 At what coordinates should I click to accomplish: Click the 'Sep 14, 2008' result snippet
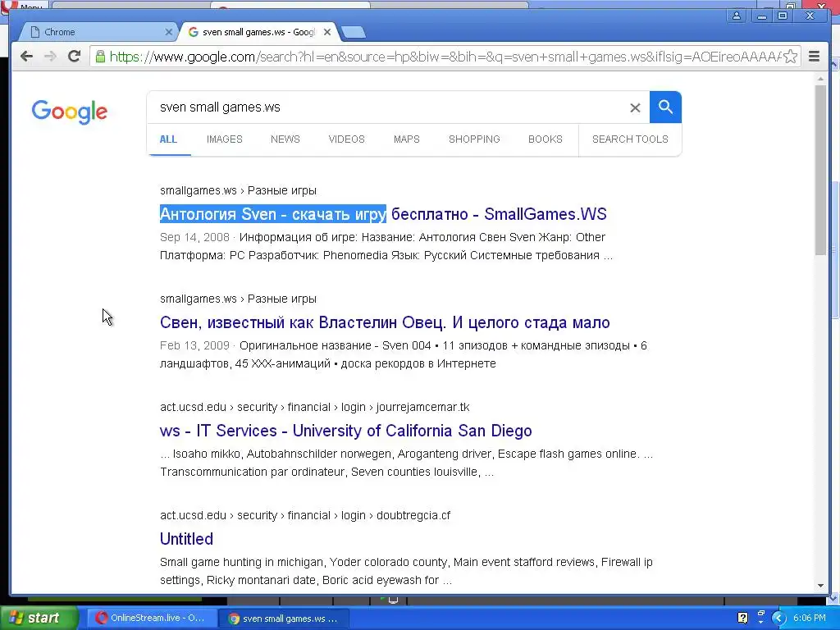386,246
